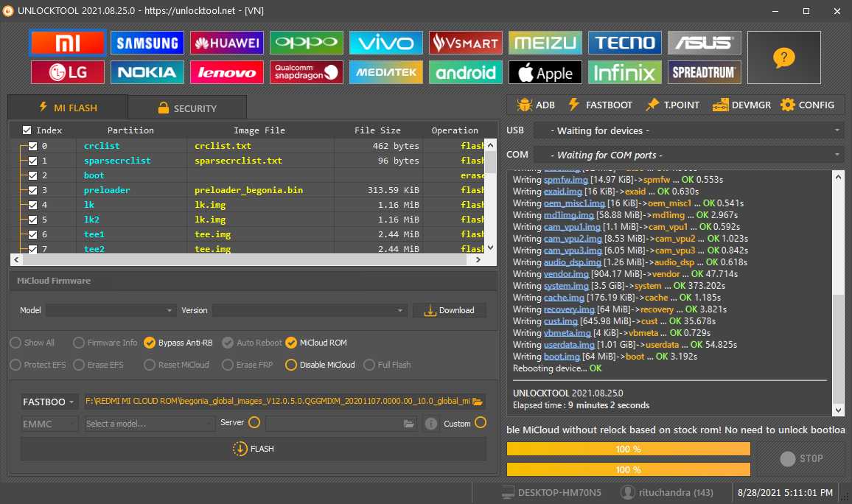852x504 pixels.
Task: Open the FASTBOOT mode dropdown
Action: tap(49, 402)
